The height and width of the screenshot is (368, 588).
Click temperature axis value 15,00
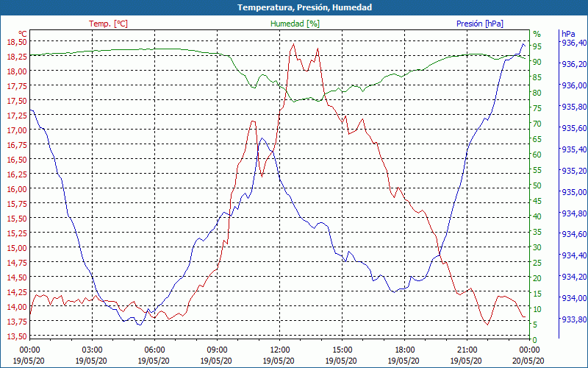click(x=17, y=247)
